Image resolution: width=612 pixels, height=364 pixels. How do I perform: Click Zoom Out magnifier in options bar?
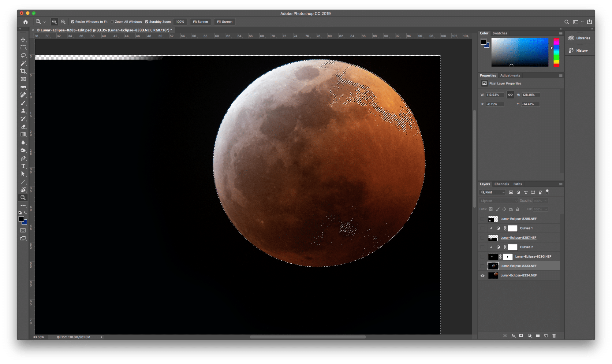(63, 22)
